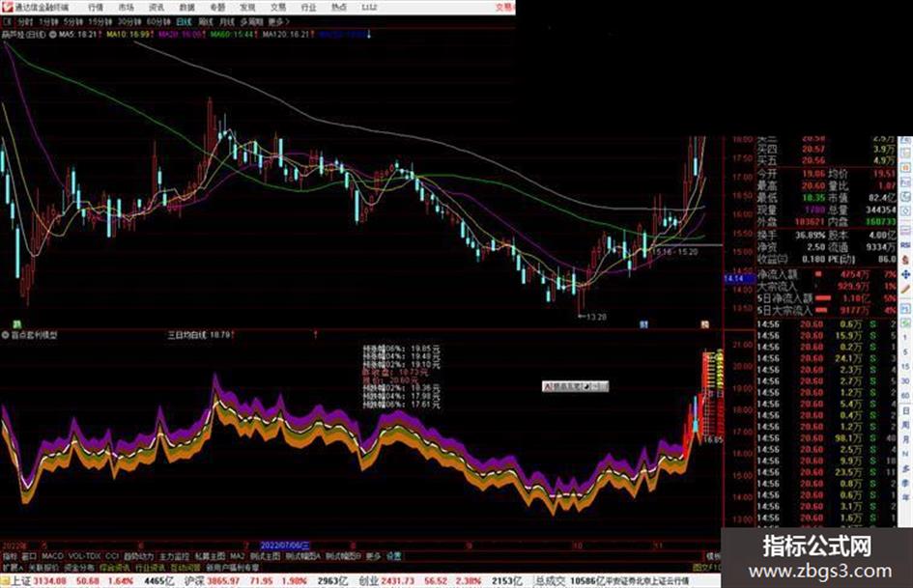Open the 交易 menu
913x588 pixels.
pyautogui.click(x=278, y=7)
